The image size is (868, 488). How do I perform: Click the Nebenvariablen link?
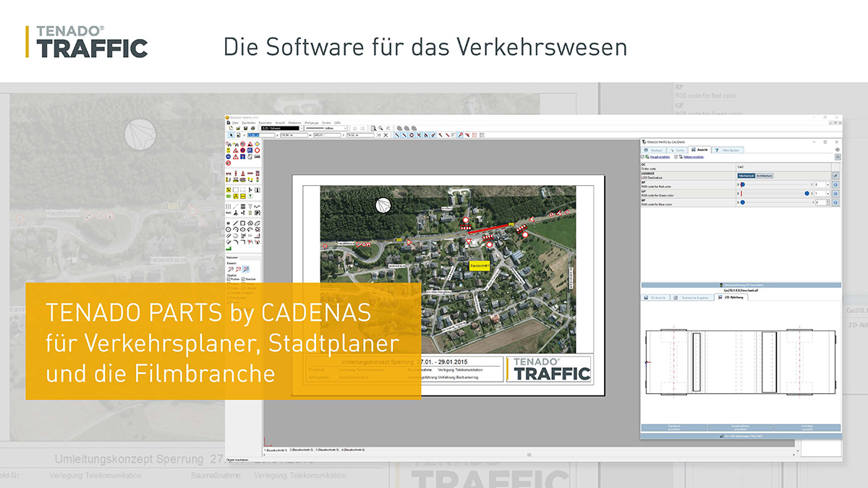pos(694,157)
